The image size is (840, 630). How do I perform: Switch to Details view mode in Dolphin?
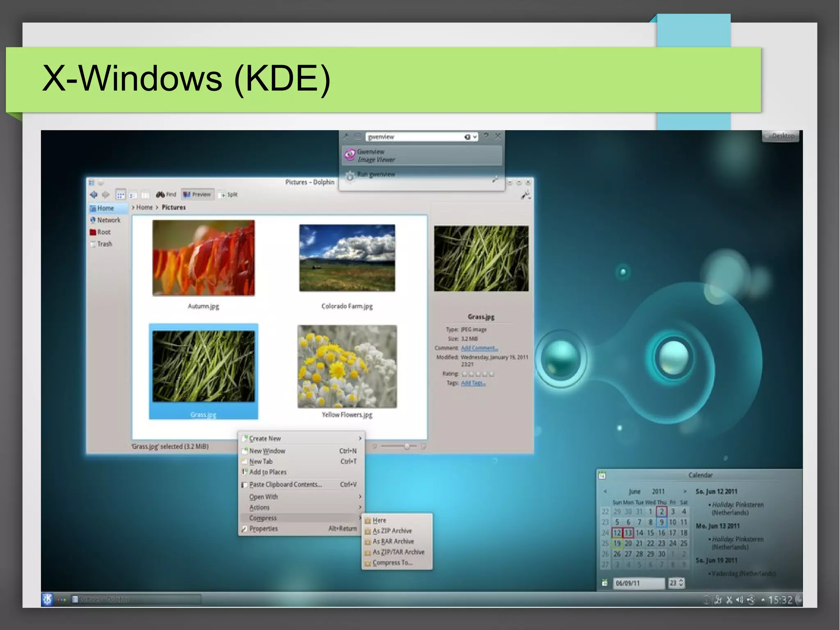133,195
